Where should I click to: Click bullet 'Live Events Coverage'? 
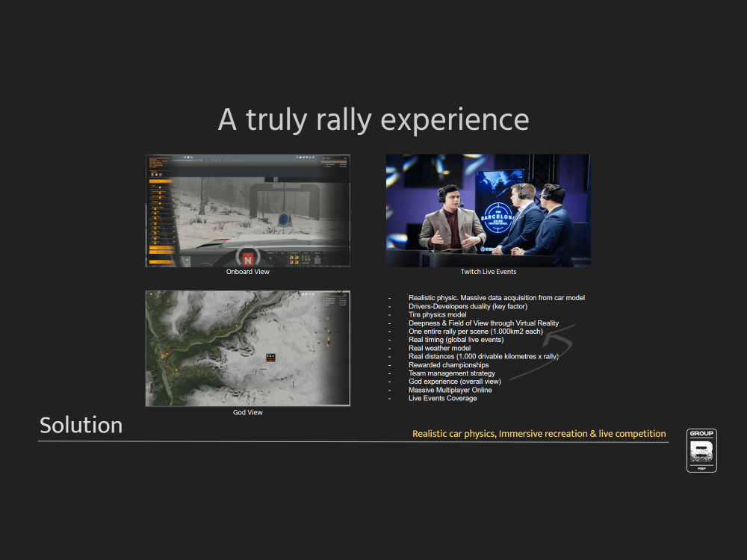pyautogui.click(x=442, y=398)
